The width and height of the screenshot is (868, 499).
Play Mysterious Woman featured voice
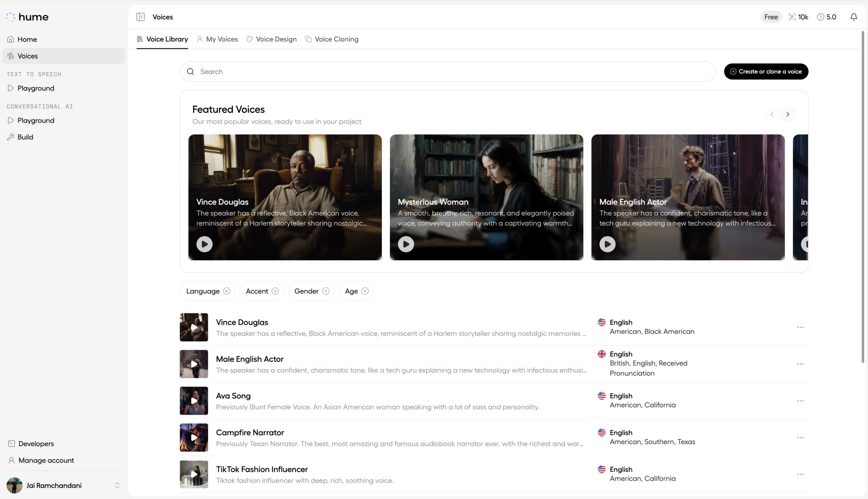(x=406, y=244)
